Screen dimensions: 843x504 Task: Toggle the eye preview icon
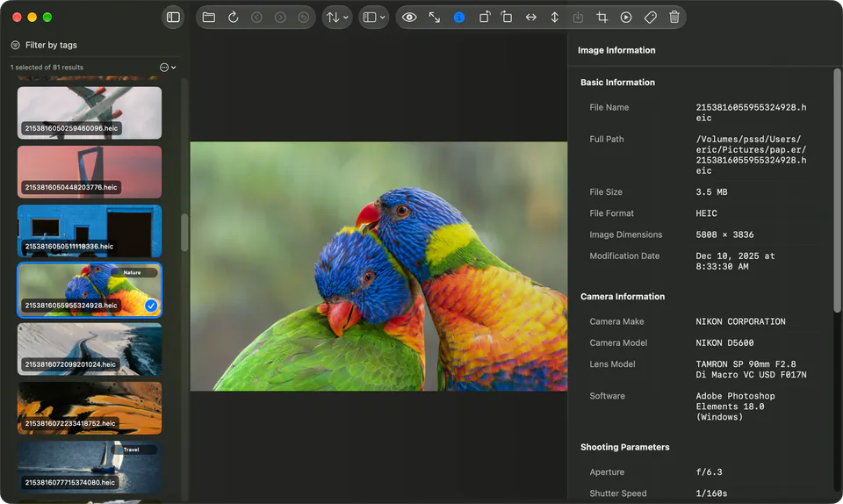click(x=409, y=18)
